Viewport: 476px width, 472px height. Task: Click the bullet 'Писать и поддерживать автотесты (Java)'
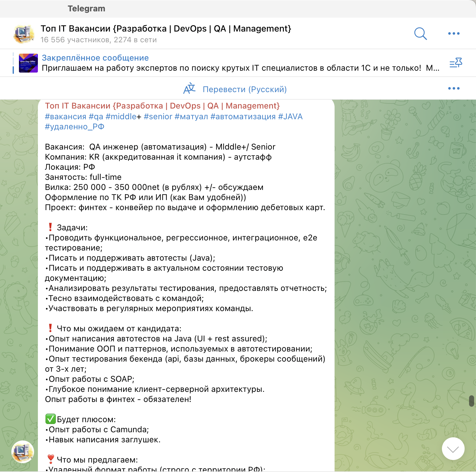130,258
